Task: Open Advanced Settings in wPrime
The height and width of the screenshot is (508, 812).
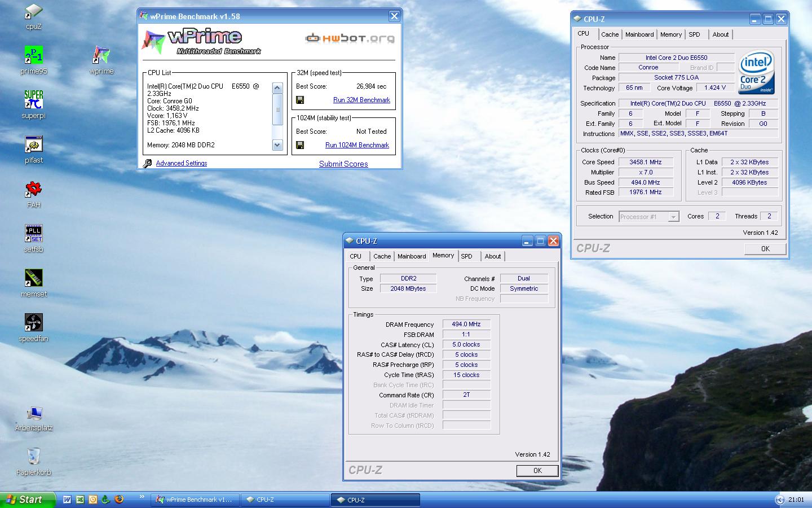Action: 182,163
